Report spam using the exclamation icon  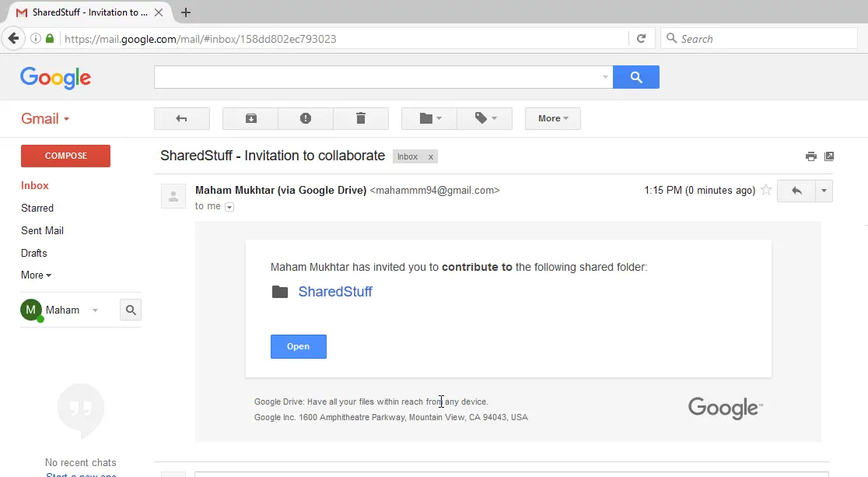[306, 118]
